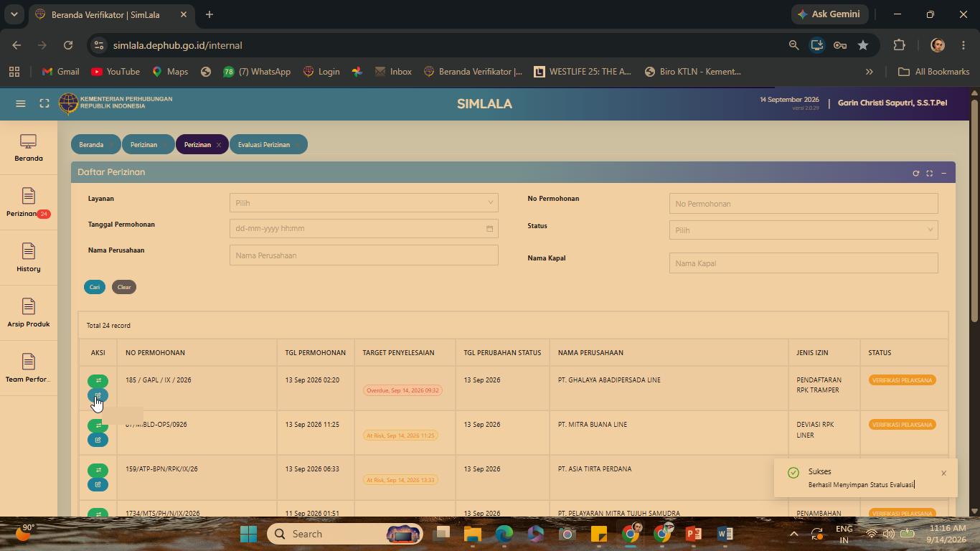
Task: Toggle fullscreen icon next to the Kementerian logo
Action: [x=44, y=103]
